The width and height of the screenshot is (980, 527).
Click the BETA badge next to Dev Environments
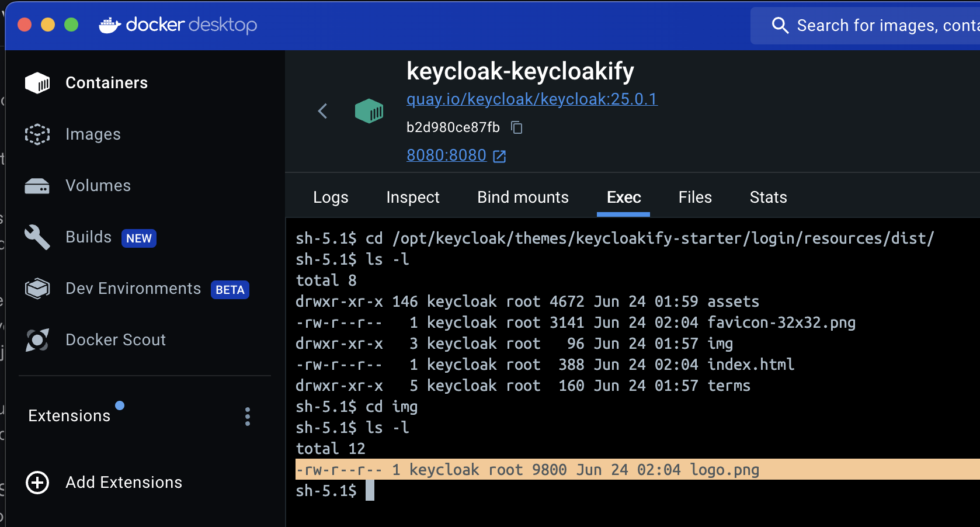[x=230, y=290]
